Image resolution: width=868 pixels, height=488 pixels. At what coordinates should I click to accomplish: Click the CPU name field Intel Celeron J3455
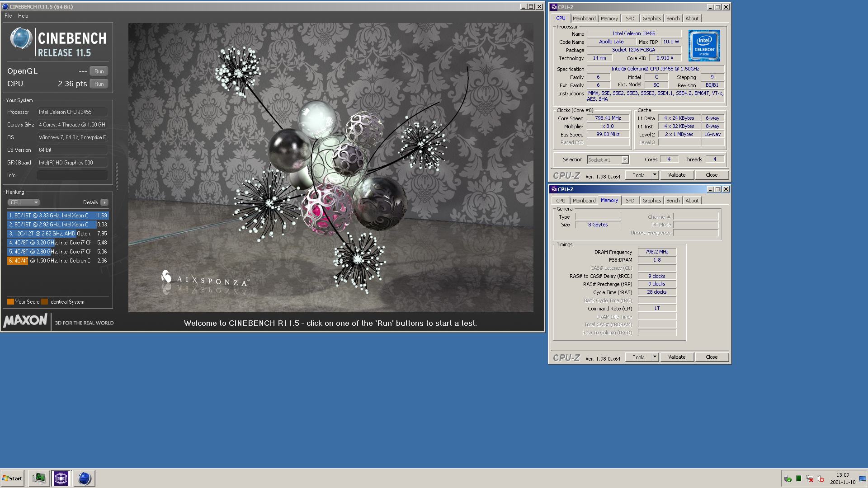634,34
